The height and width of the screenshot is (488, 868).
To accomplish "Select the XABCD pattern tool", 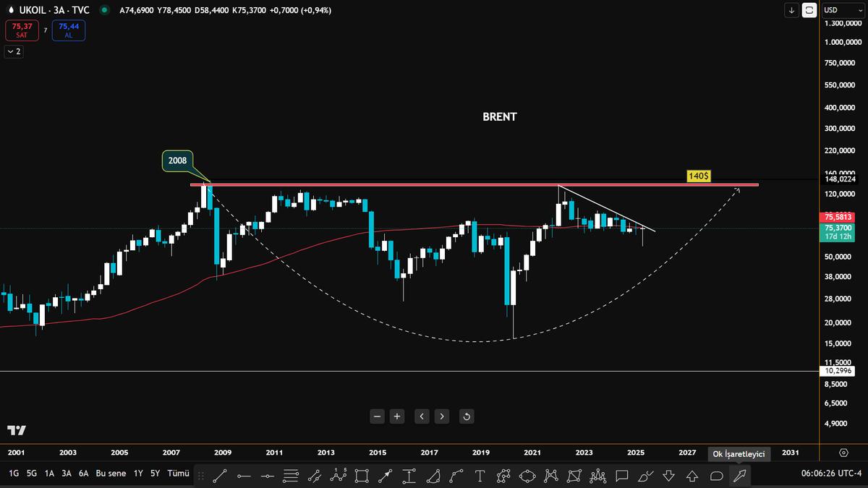I will pyautogui.click(x=551, y=476).
